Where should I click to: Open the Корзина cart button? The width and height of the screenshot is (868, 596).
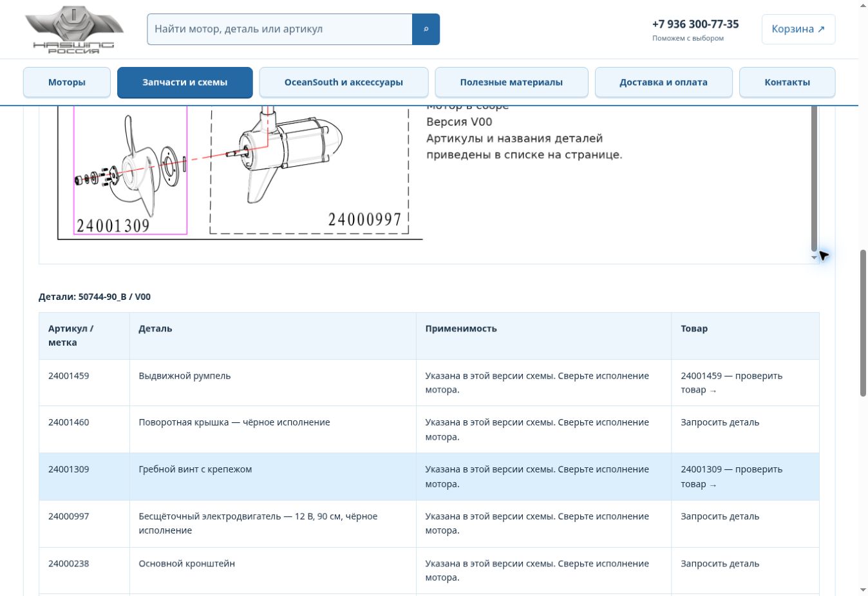point(798,29)
